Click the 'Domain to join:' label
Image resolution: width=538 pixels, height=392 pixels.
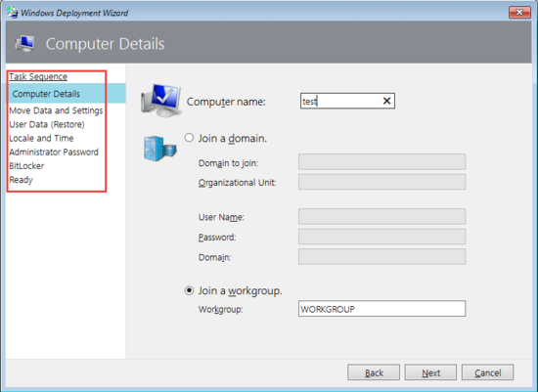tap(228, 163)
